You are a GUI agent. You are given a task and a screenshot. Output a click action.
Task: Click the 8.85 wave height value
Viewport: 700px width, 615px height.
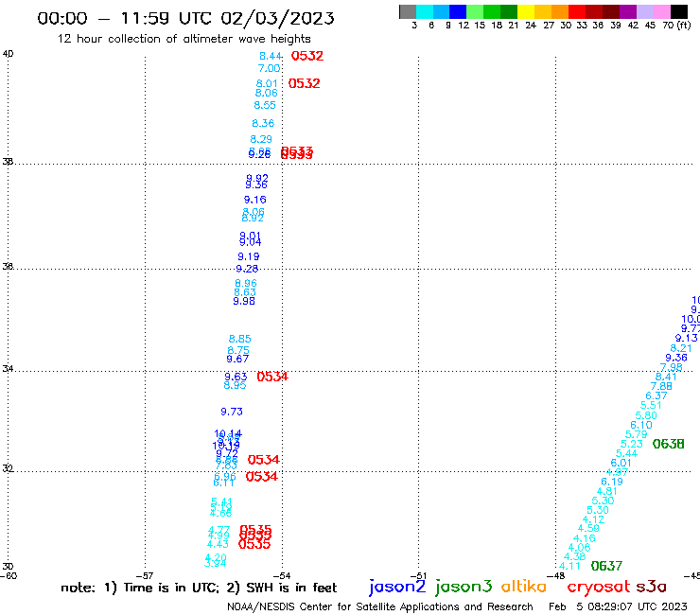(239, 339)
